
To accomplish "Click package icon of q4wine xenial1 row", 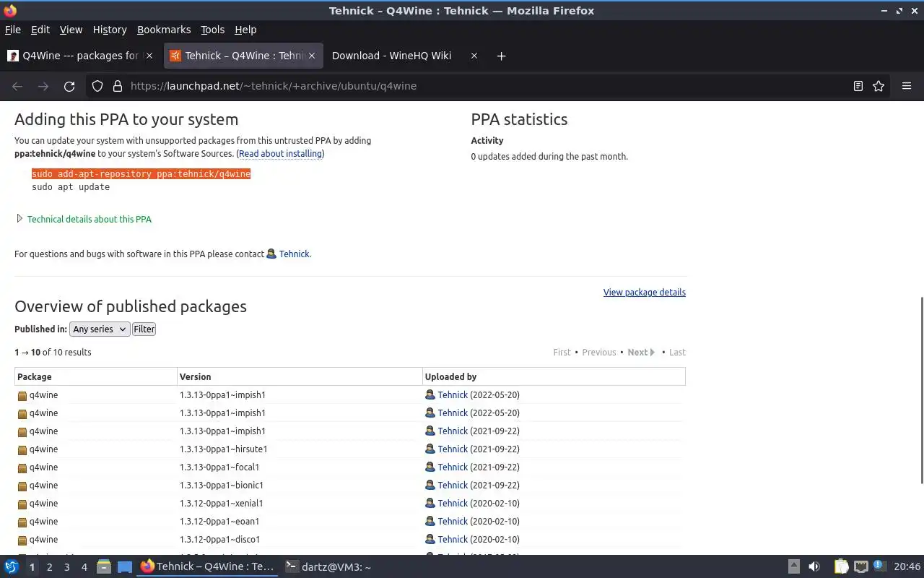I will (x=22, y=504).
